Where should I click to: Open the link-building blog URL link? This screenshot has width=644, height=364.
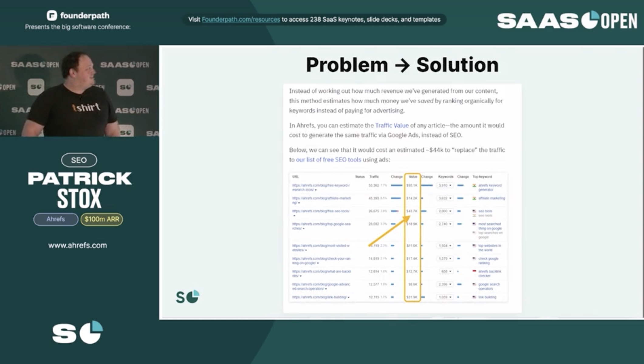tap(319, 297)
